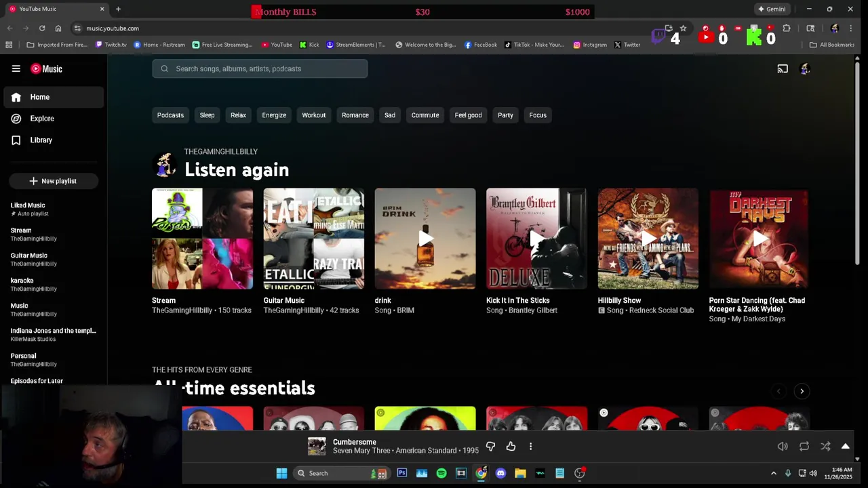Toggle repeat mode in the player

pos(804,447)
